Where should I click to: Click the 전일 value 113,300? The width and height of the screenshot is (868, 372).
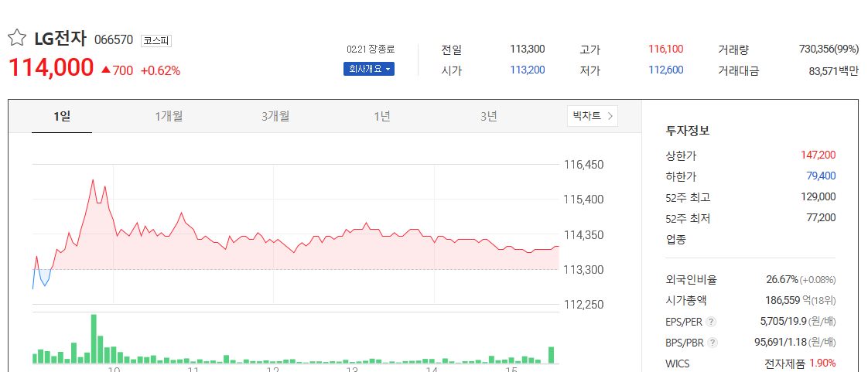(527, 49)
